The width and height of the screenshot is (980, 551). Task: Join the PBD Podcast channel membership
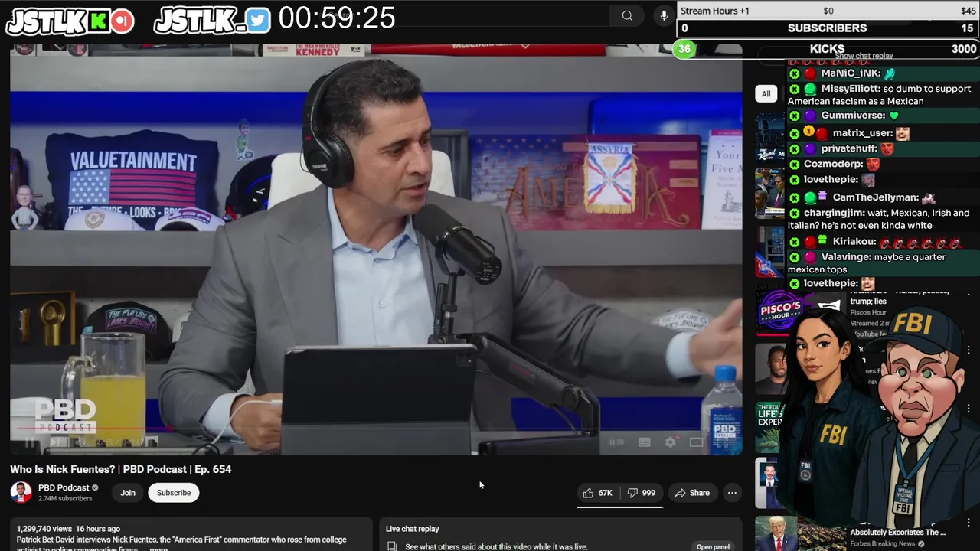pyautogui.click(x=128, y=493)
